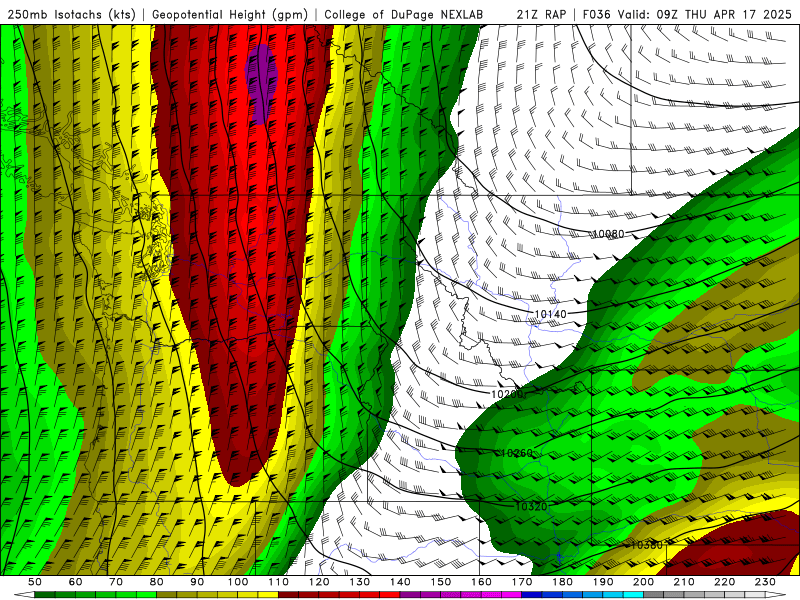Click the 10320 height contour label
This screenshot has height=600, width=800.
coord(531,506)
